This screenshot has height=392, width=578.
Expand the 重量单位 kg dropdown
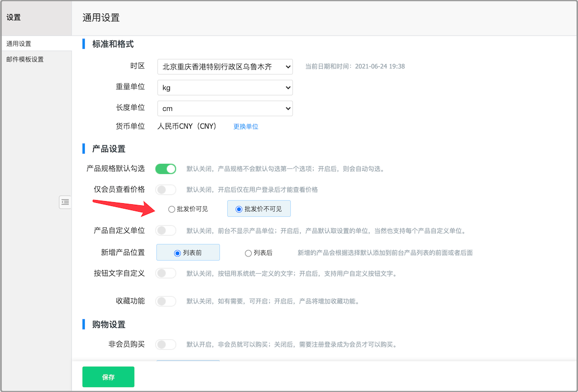225,88
